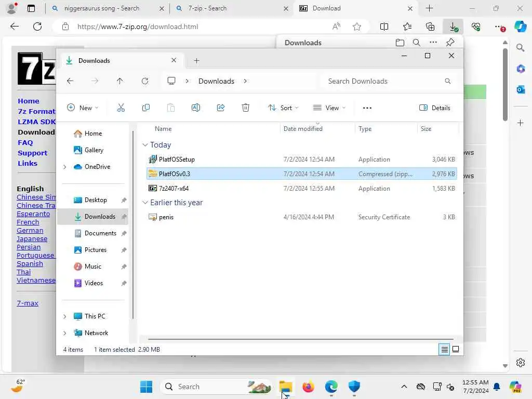Click the Delete trash icon in Explorer
Screen dimensions: 532x399
(x=246, y=108)
